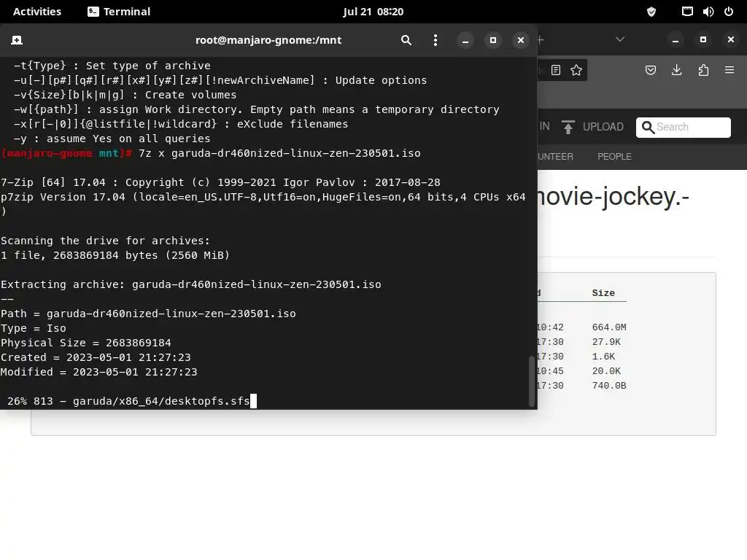The image size is (747, 560).
Task: Open the Terminal app menu in top bar
Action: (x=119, y=12)
